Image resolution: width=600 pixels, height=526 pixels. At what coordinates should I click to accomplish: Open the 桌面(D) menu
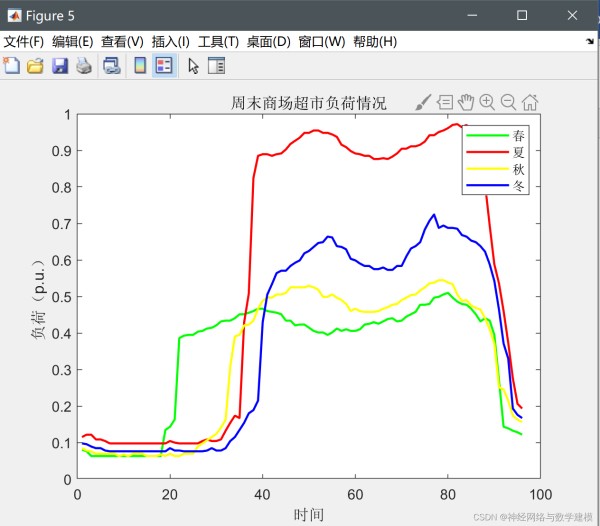[x=269, y=41]
